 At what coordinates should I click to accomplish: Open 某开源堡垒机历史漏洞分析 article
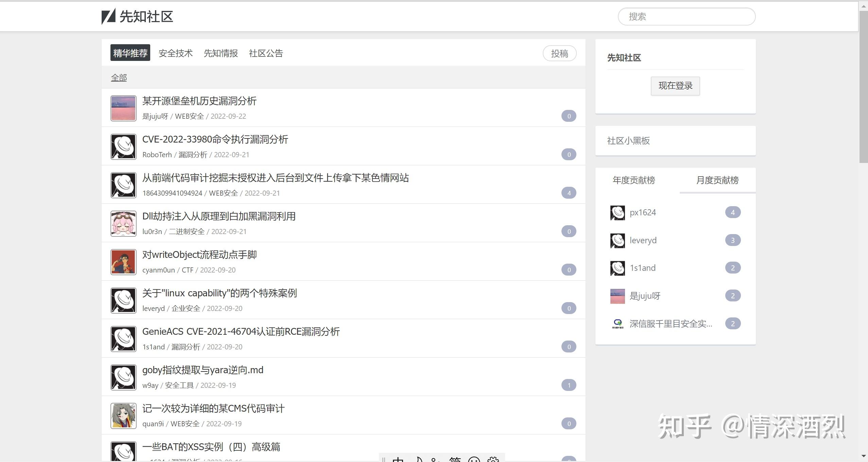point(199,101)
